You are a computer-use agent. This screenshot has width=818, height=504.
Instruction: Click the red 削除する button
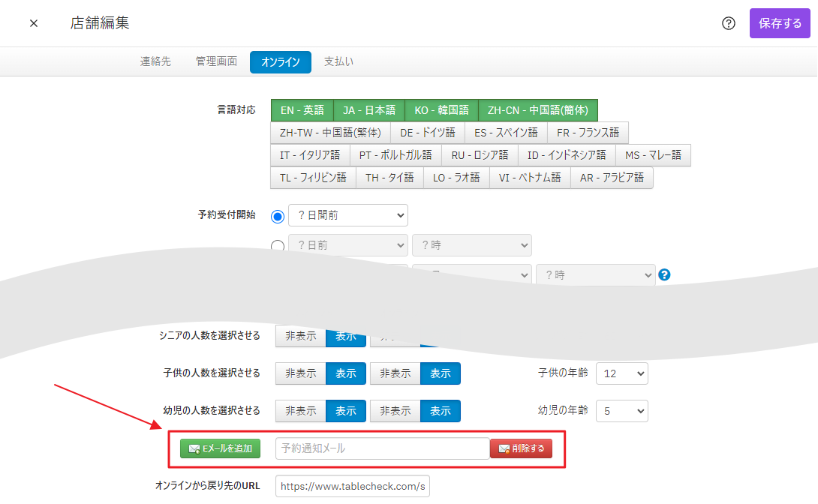pos(521,448)
